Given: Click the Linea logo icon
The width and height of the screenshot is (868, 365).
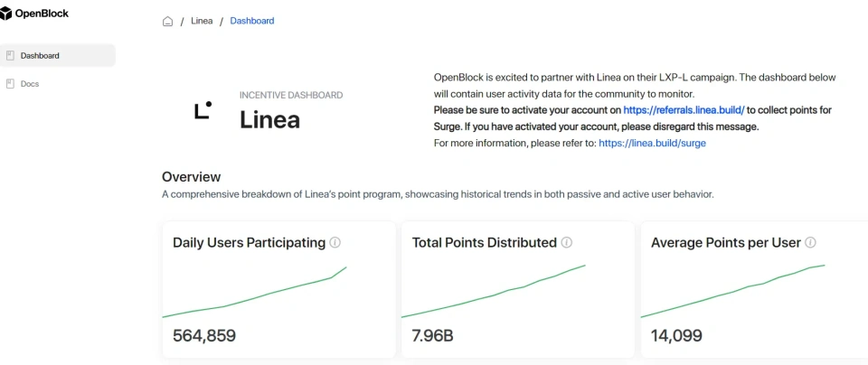Looking at the screenshot, I should pos(203,110).
